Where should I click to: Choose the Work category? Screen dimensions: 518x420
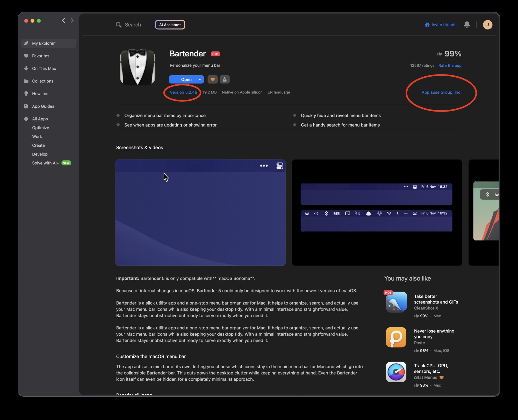coord(37,137)
